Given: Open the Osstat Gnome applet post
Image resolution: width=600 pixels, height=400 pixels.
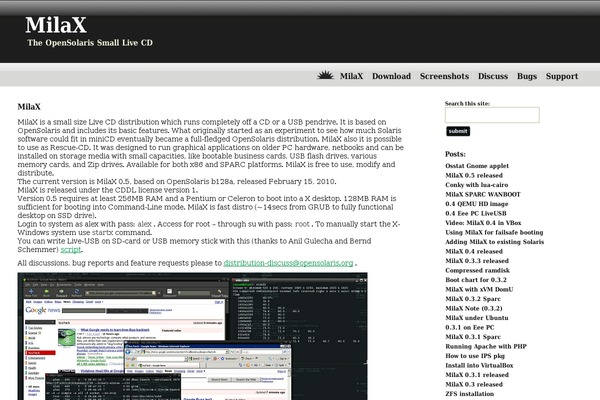Looking at the screenshot, I should click(477, 166).
